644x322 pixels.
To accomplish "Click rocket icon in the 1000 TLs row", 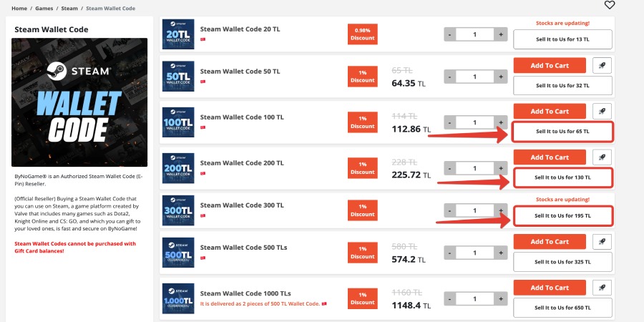I will (602, 288).
